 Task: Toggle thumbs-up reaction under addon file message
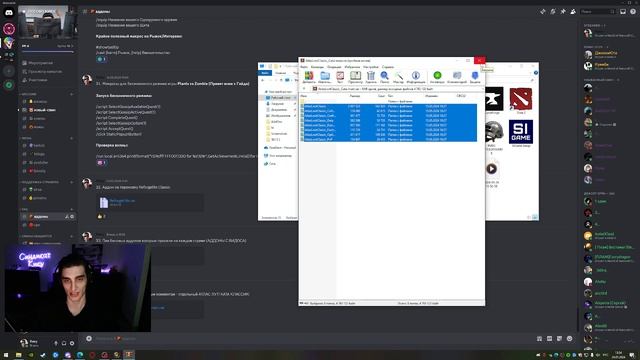pos(101,216)
